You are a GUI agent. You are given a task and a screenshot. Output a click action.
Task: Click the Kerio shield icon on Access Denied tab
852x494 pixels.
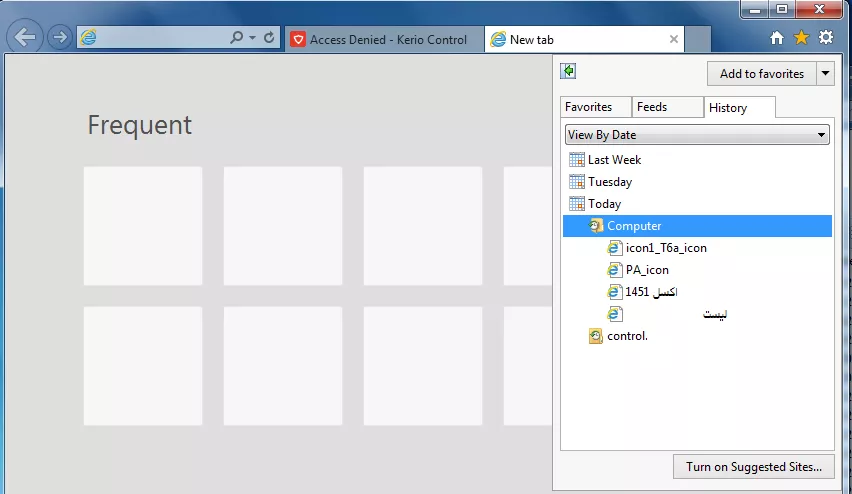(298, 39)
